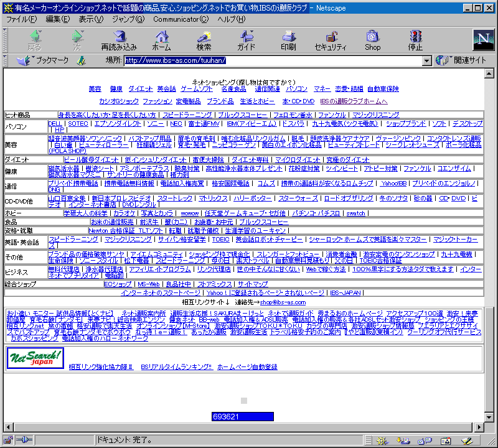This screenshot has height=448, width=498.
Task: Open the カシオGショック link
Action: click(x=119, y=101)
